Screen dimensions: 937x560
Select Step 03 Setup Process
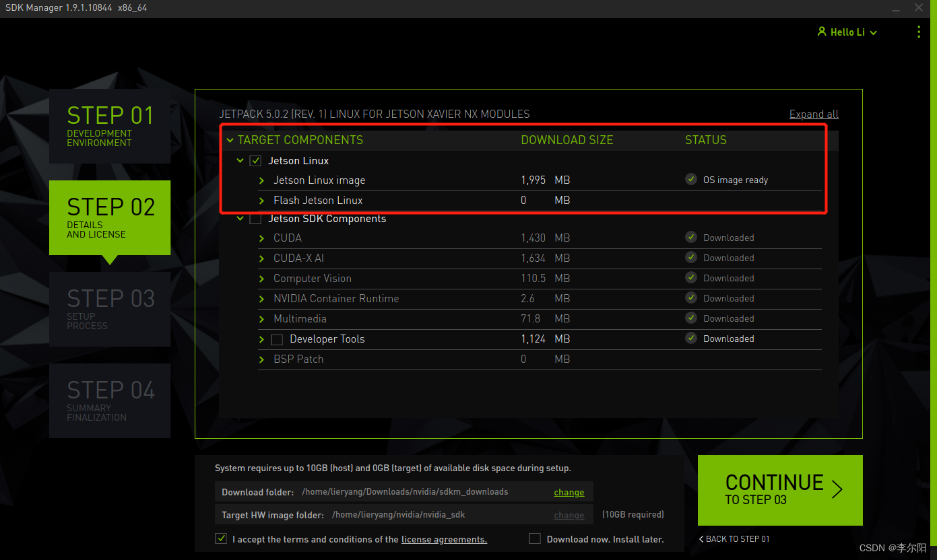click(x=110, y=309)
